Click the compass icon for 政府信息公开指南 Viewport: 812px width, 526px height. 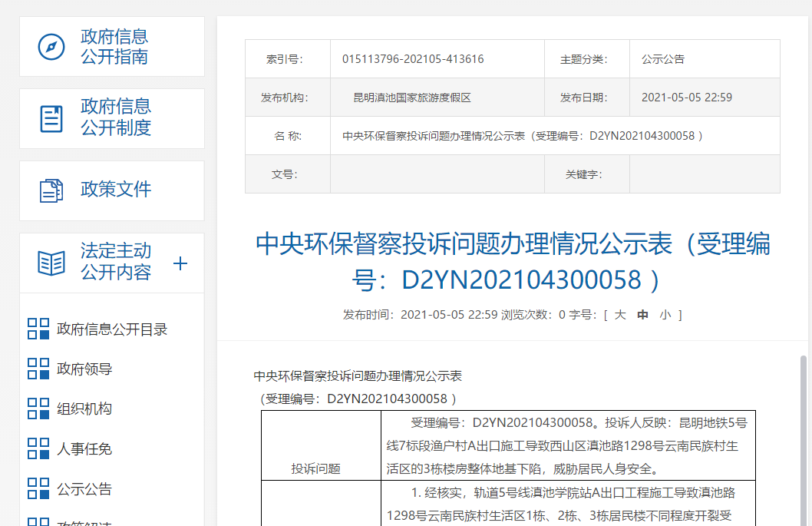[51, 47]
